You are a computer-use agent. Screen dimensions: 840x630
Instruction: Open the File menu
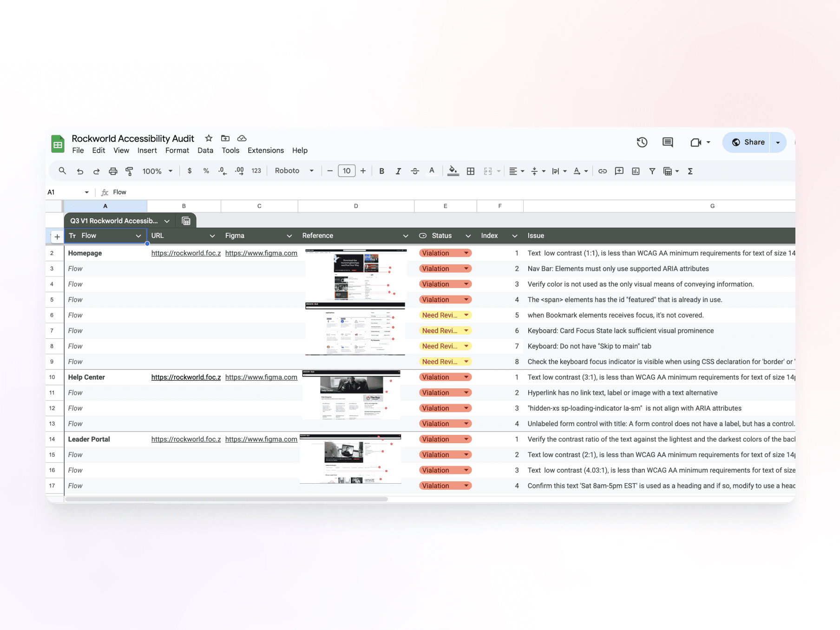tap(78, 151)
